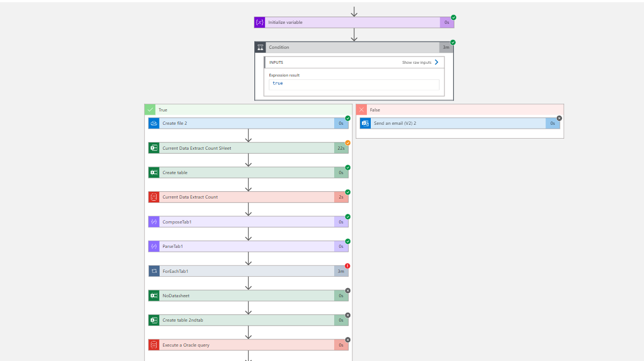644x361 pixels.
Task: Click the loop icon on ForEachTab1
Action: tap(154, 271)
